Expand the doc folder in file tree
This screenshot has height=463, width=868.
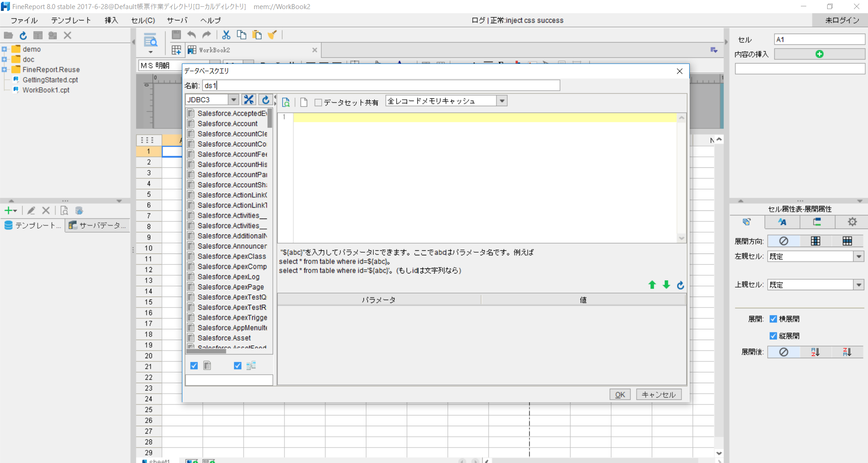[4, 59]
